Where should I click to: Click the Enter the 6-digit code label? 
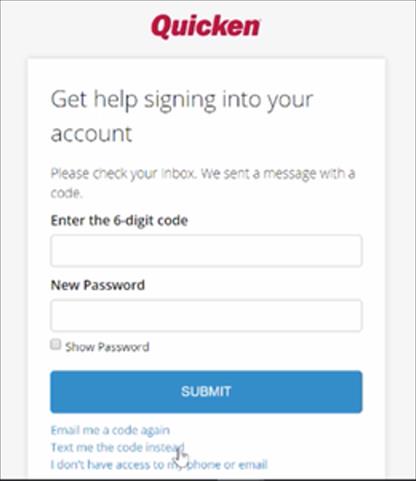119,220
